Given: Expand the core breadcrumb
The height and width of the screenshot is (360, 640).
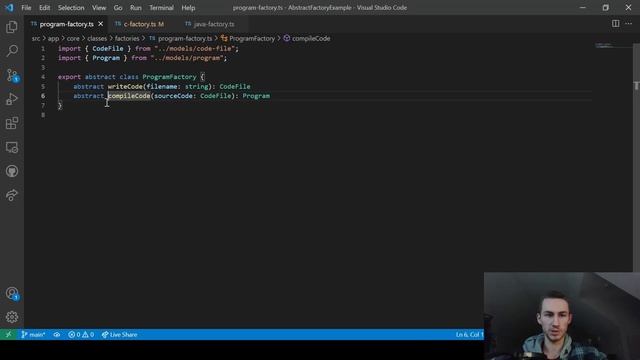Looking at the screenshot, I should coord(73,38).
